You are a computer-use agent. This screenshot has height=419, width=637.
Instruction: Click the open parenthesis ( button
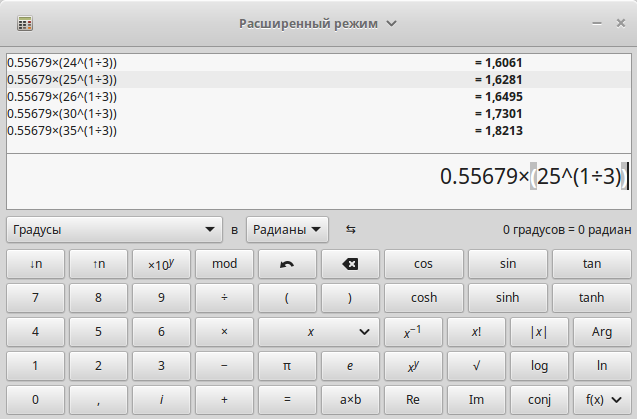(x=287, y=298)
